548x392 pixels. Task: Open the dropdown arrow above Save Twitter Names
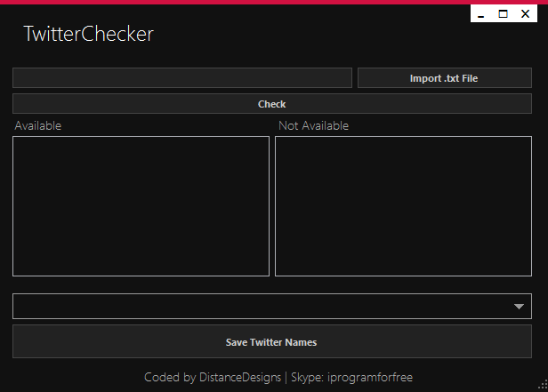[x=519, y=307]
